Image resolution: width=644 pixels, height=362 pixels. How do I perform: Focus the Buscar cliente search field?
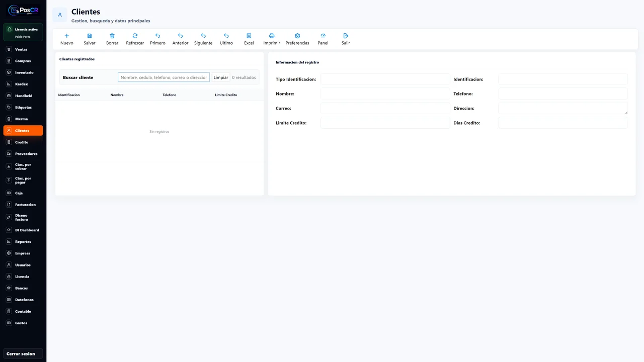[x=164, y=77]
